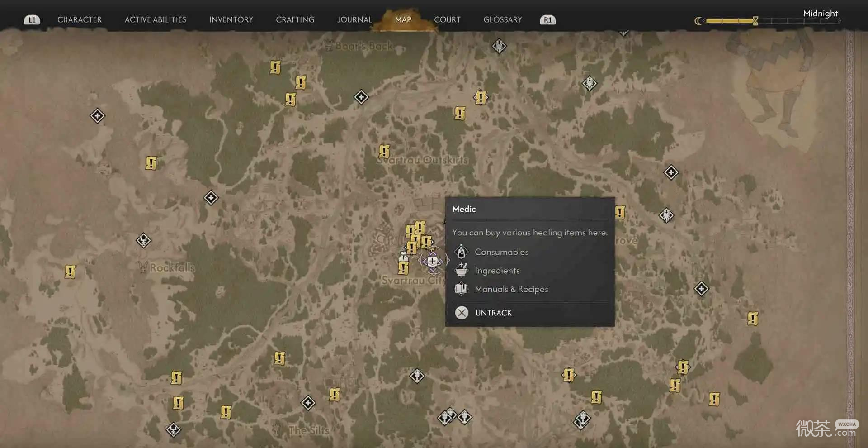Click the Svartrau City map label
The height and width of the screenshot is (448, 868).
tap(414, 281)
